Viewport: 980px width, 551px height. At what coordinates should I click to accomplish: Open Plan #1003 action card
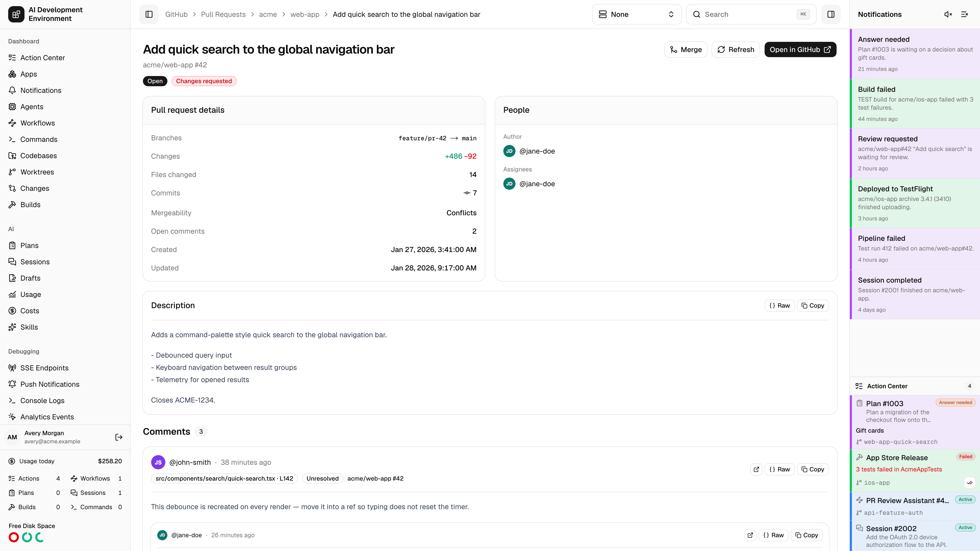pos(915,422)
